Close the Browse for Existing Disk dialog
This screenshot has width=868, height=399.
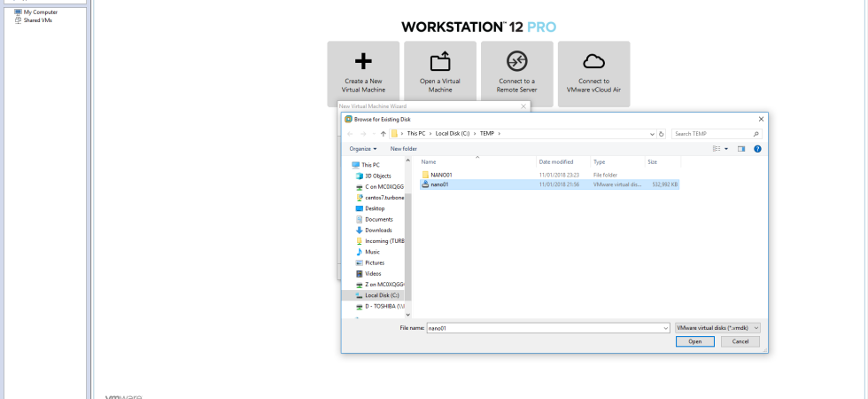(x=761, y=119)
